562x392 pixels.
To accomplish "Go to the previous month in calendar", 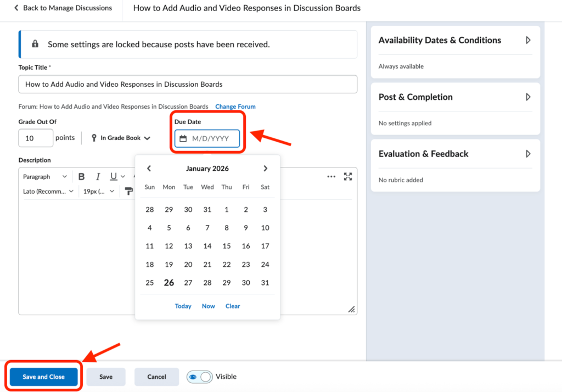I will [x=149, y=169].
